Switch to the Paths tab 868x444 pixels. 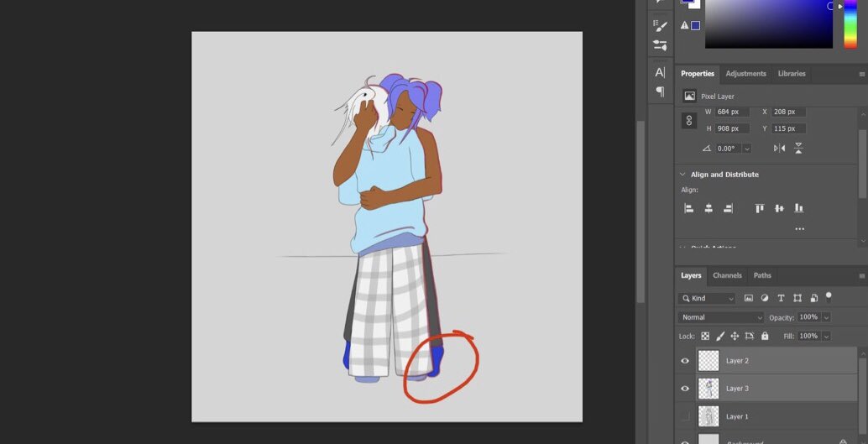762,275
